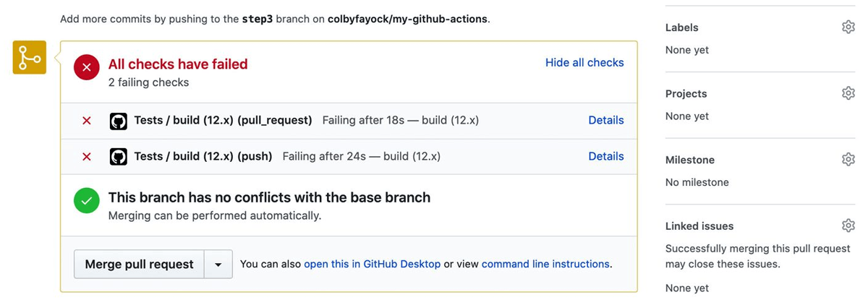Viewport: 868px width, 300px height.
Task: Click the open this in GitHub Desktop link
Action: [x=372, y=265]
